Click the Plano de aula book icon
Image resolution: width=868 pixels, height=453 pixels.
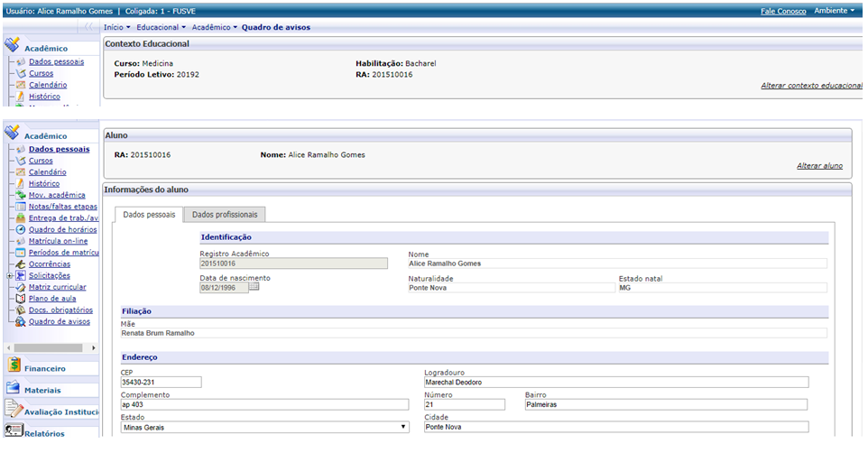pos(20,299)
